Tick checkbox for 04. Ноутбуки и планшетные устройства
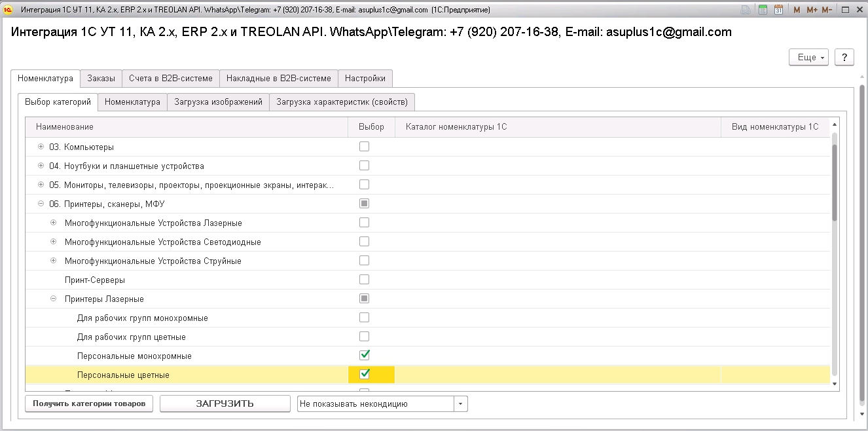Image resolution: width=868 pixels, height=431 pixels. [x=364, y=165]
